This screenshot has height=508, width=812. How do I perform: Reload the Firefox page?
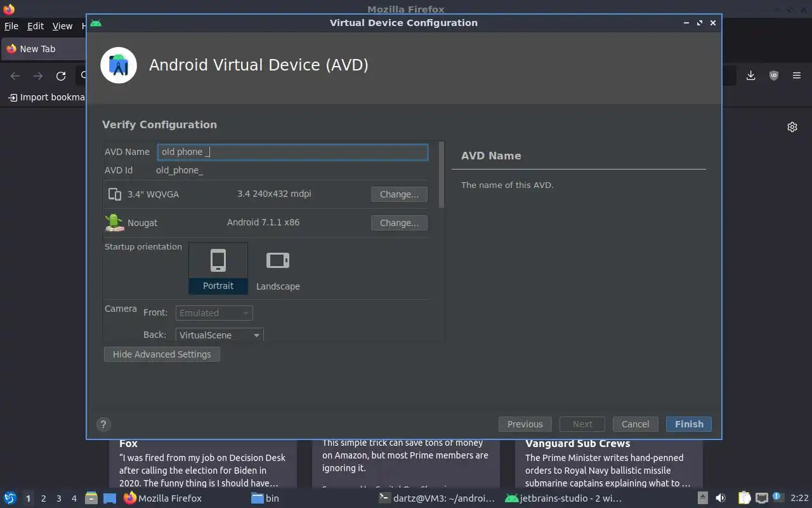pyautogui.click(x=61, y=76)
